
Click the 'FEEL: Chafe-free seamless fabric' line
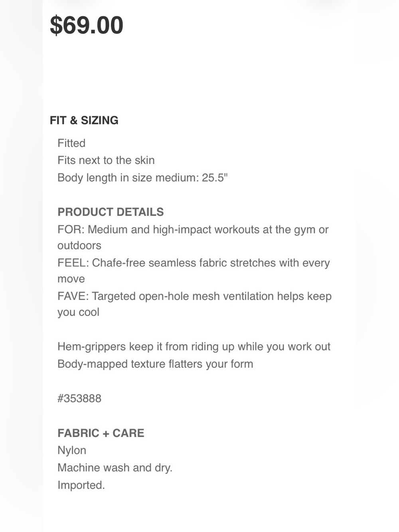(194, 263)
